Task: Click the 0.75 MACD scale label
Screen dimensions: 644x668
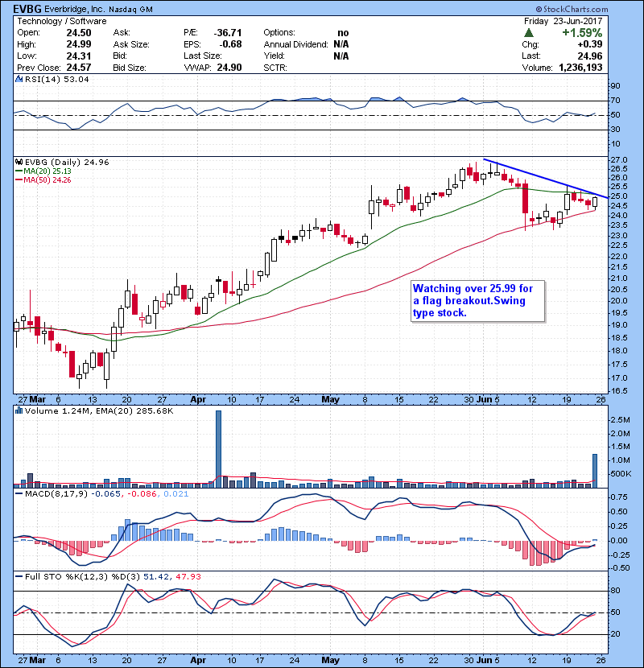Action: click(619, 497)
